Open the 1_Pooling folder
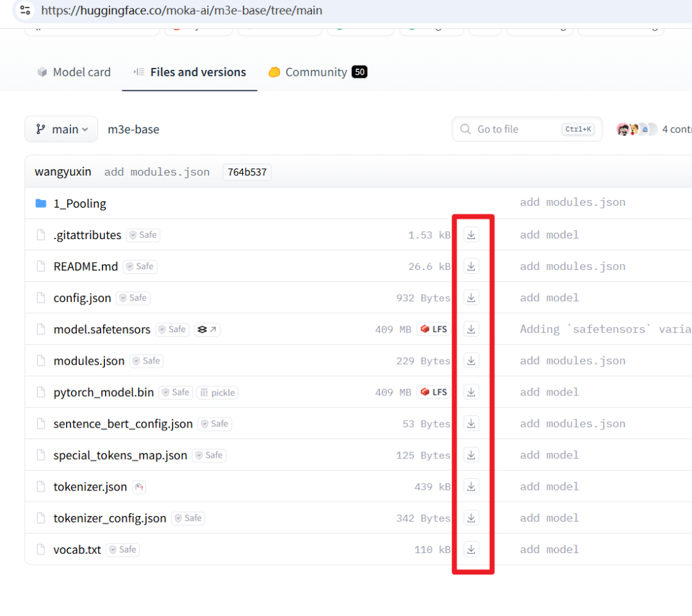692x616 pixels. [79, 204]
